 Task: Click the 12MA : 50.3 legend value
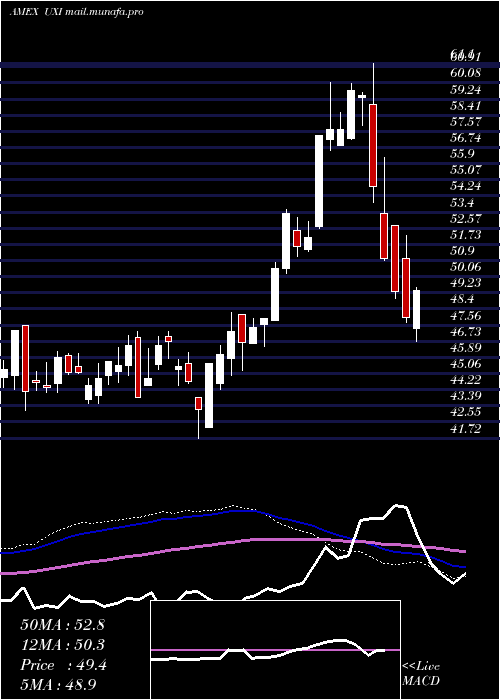pos(62,645)
